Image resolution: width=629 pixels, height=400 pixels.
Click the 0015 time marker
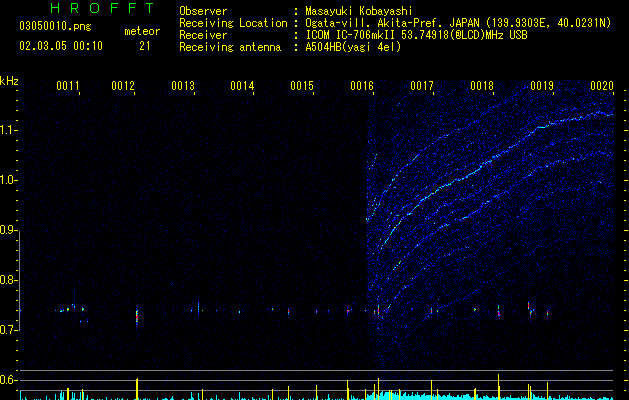click(302, 86)
